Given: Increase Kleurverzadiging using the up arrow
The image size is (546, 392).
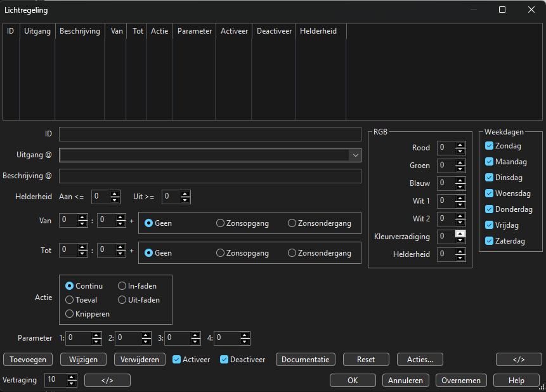Looking at the screenshot, I should point(460,233).
